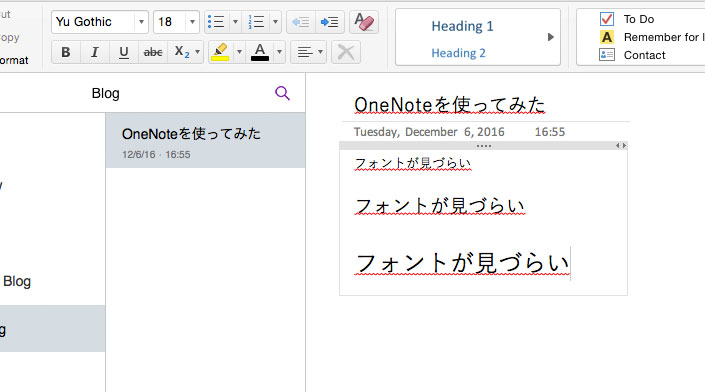Image resolution: width=705 pixels, height=392 pixels.
Task: Click the page title OneNoteを使ってみた
Action: pyautogui.click(x=450, y=105)
